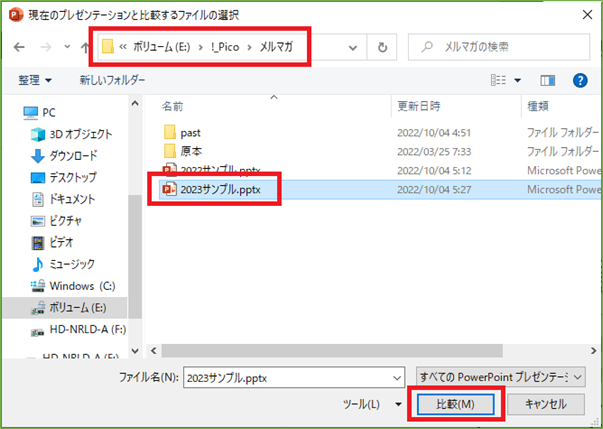Click the refresh folder icon
Screen dimensions: 603x429
click(x=382, y=47)
